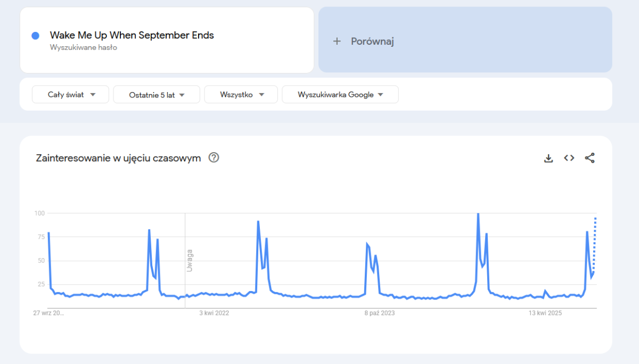Screen dimensions: 639x364
Task: Open the Ostatnie 5 lat time range dropdown
Action: [157, 95]
